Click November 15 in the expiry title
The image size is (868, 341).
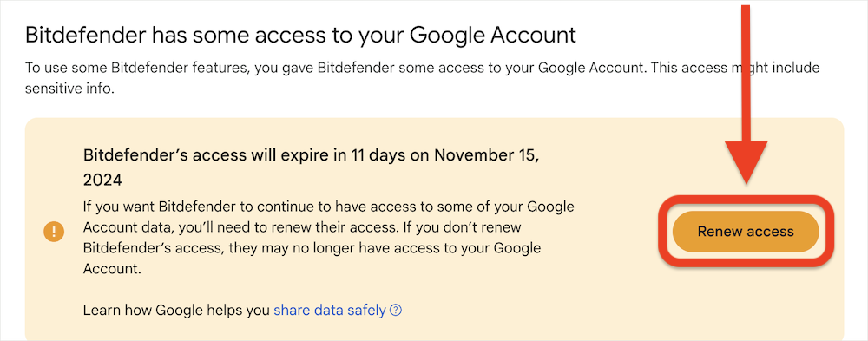487,155
